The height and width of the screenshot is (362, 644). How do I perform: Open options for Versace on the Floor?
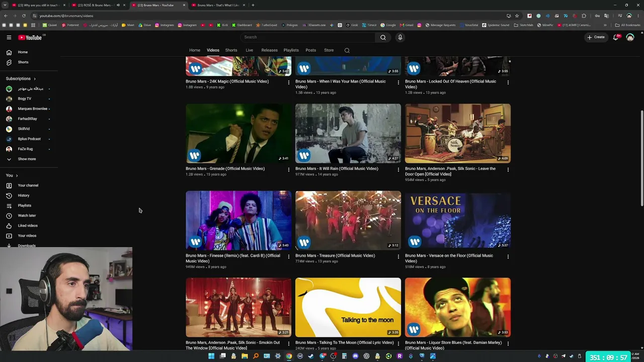pyautogui.click(x=508, y=257)
